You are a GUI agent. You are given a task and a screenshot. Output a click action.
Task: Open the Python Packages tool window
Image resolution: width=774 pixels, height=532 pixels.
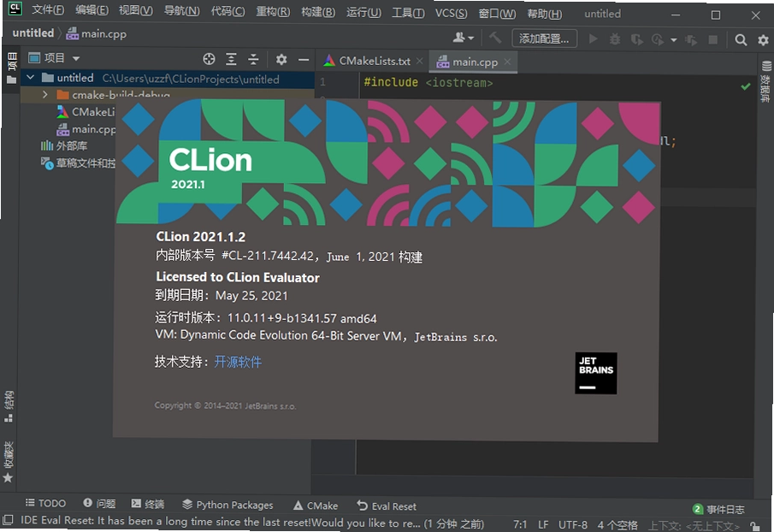click(227, 505)
